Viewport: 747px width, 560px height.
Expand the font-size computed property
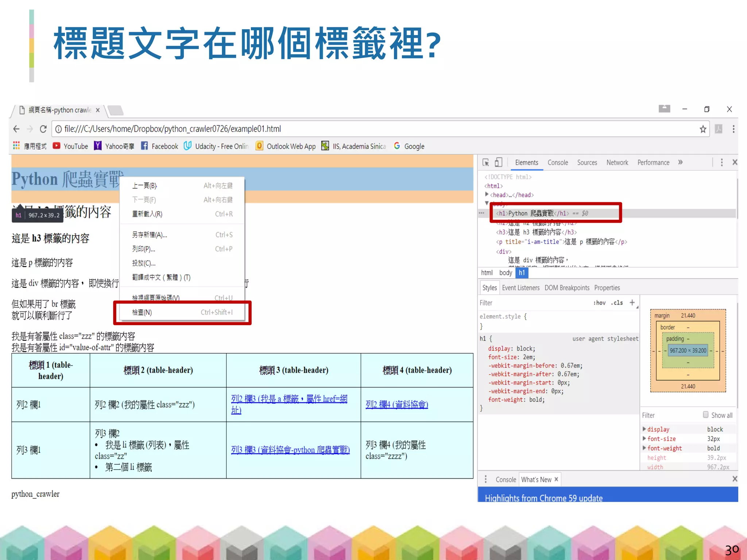click(x=645, y=439)
